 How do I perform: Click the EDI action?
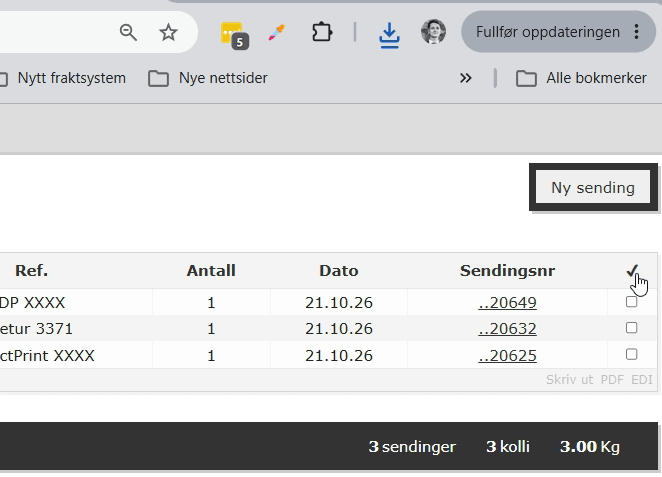(x=642, y=379)
